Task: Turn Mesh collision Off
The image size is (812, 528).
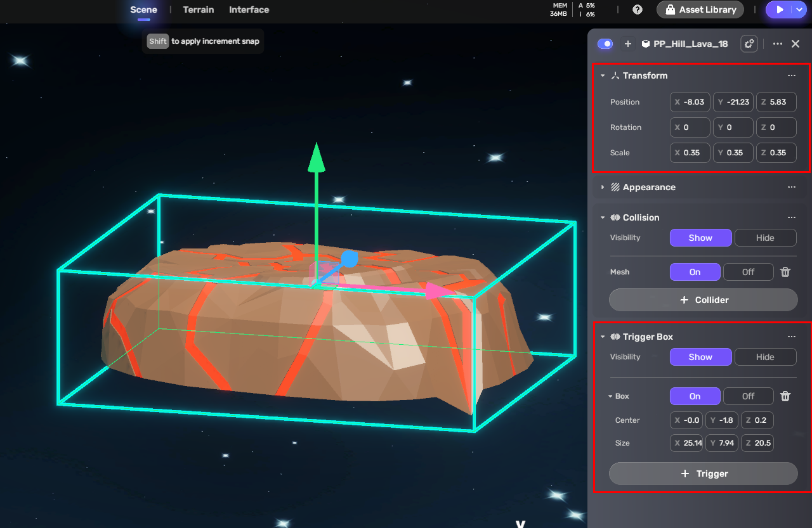Action: pos(748,272)
